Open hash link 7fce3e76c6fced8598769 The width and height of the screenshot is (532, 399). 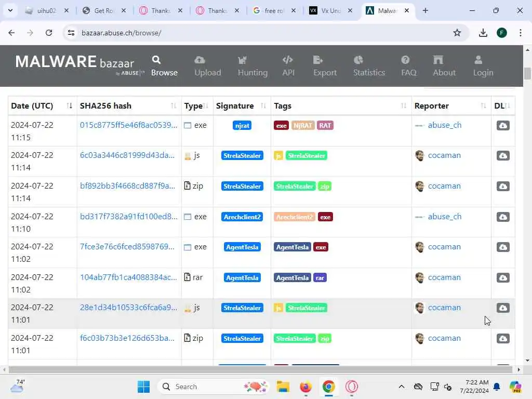click(127, 247)
